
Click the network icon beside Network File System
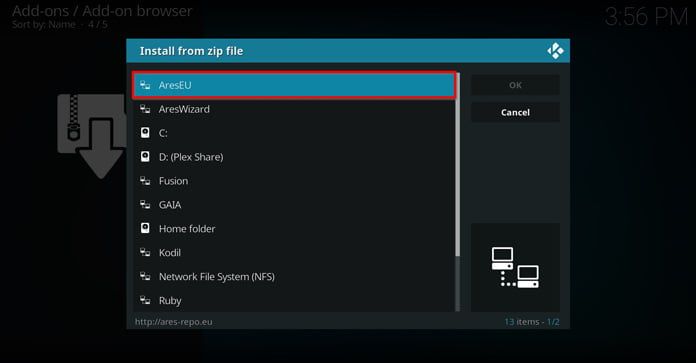145,276
